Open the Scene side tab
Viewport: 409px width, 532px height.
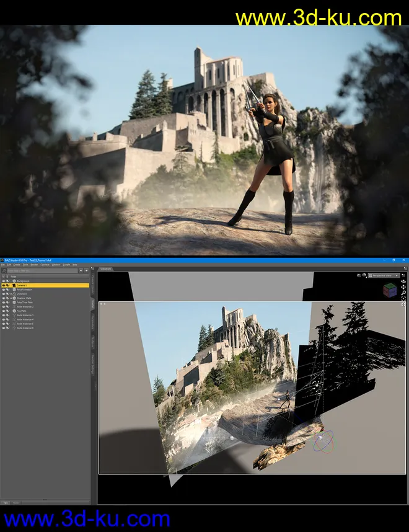coord(94,304)
